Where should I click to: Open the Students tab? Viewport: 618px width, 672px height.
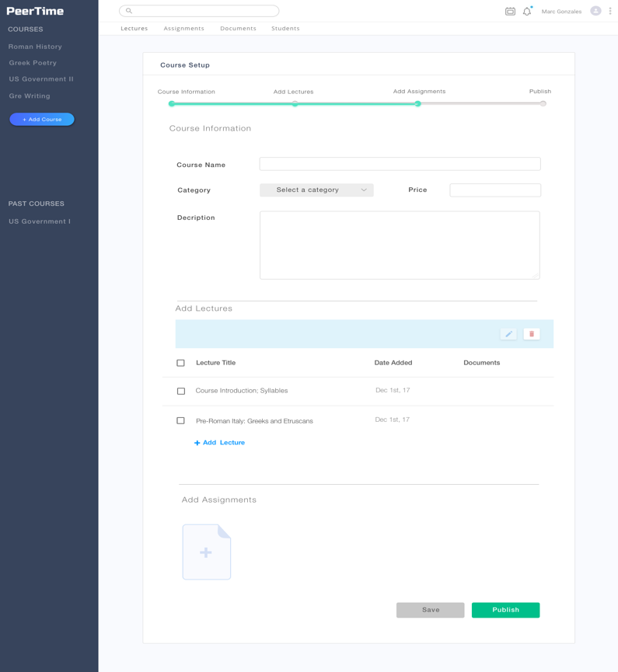285,29
